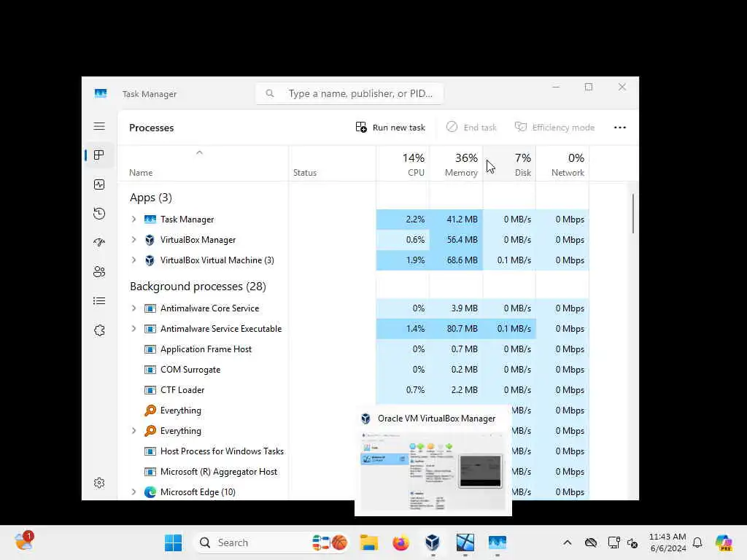Click the VirtualBox taskbar icon
Image resolution: width=747 pixels, height=560 pixels.
433,542
